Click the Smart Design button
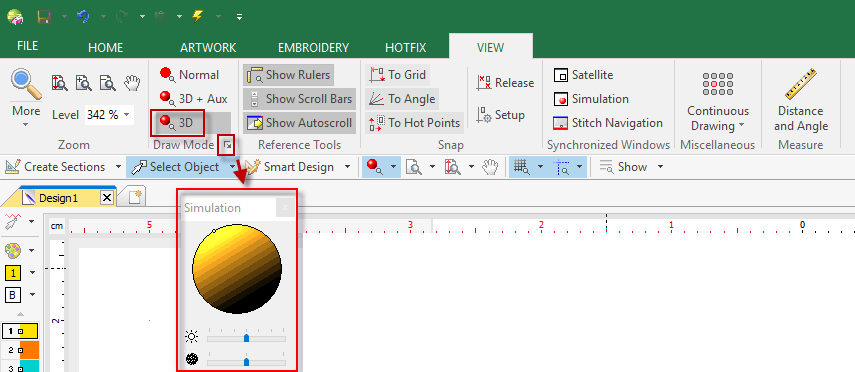This screenshot has height=372, width=855. [298, 166]
